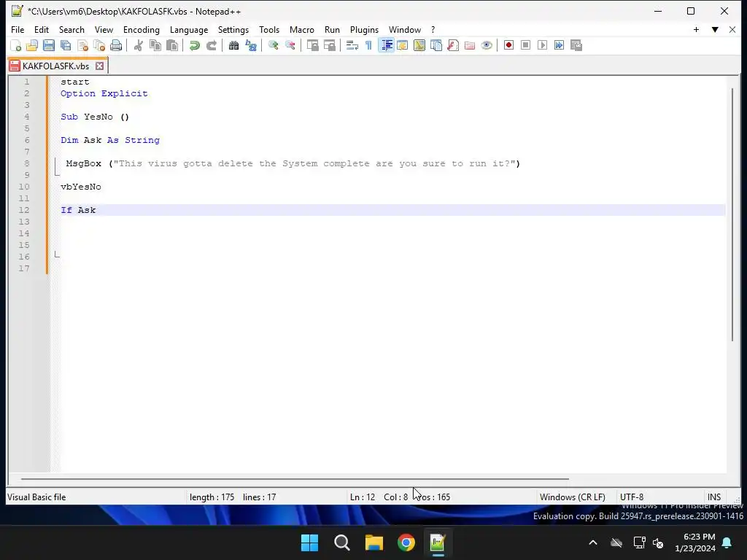Create a new document via toolbar
747x560 pixels.
coord(16,45)
